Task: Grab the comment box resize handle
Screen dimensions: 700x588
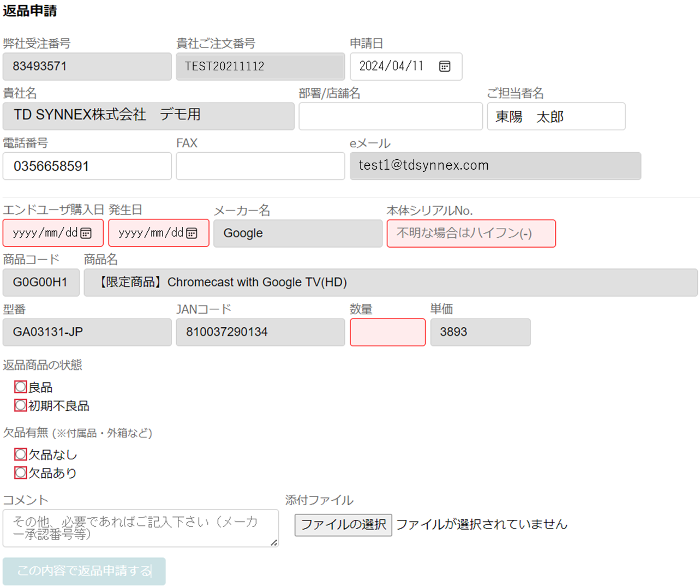Action: (274, 542)
